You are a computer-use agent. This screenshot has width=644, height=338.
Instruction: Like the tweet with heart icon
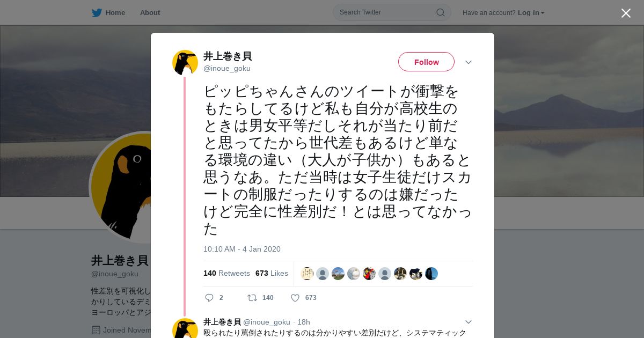tap(295, 298)
